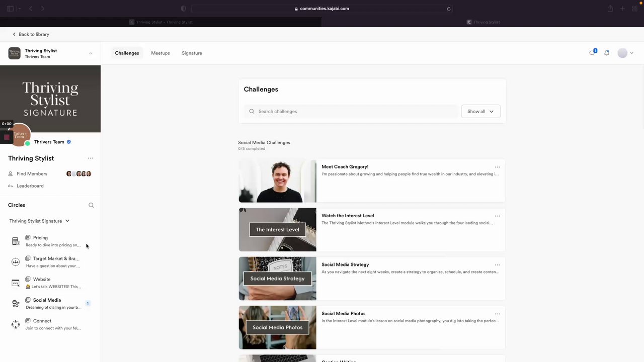Click the Social Media Strategy challenge title
The height and width of the screenshot is (362, 644).
[x=345, y=264]
